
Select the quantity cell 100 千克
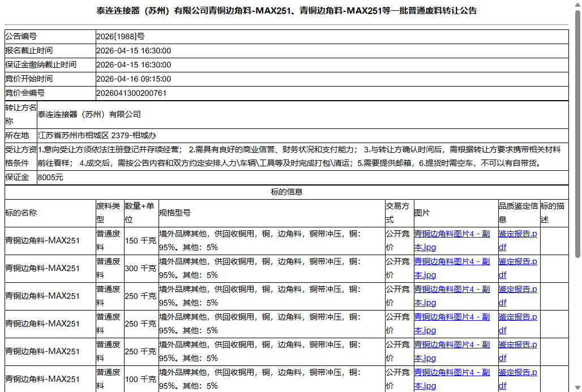tap(141, 379)
